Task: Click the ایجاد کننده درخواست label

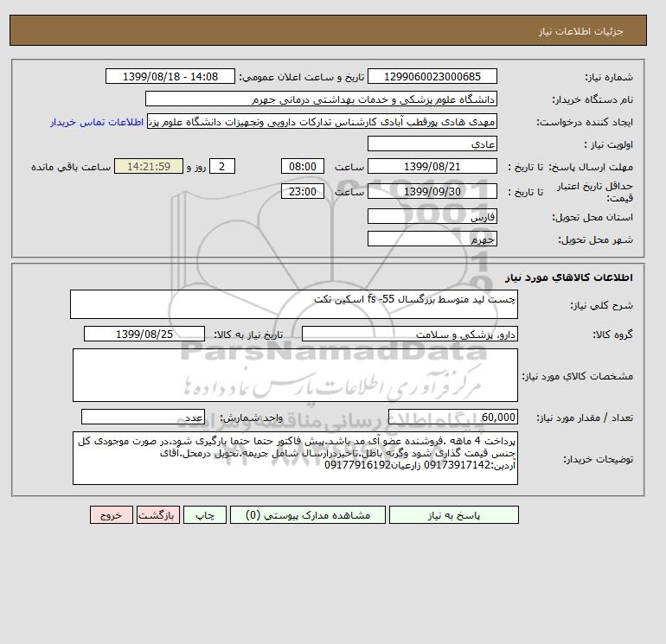Action: pyautogui.click(x=585, y=122)
